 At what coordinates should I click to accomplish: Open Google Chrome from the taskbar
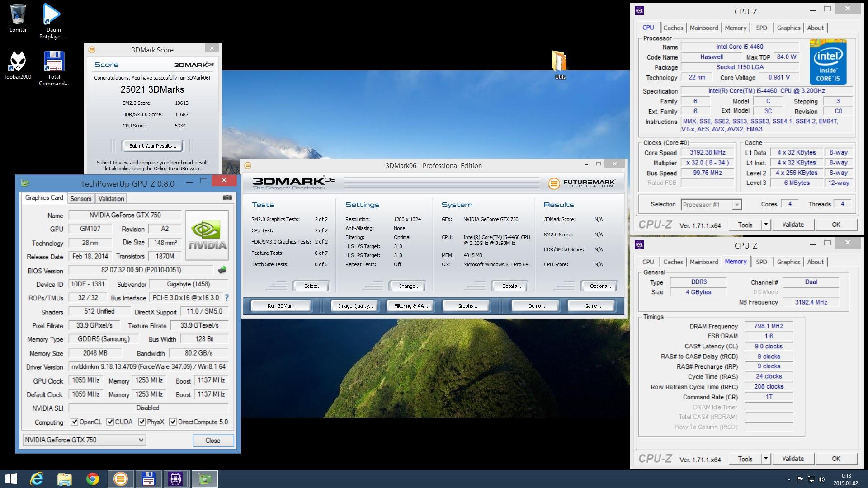[93, 479]
